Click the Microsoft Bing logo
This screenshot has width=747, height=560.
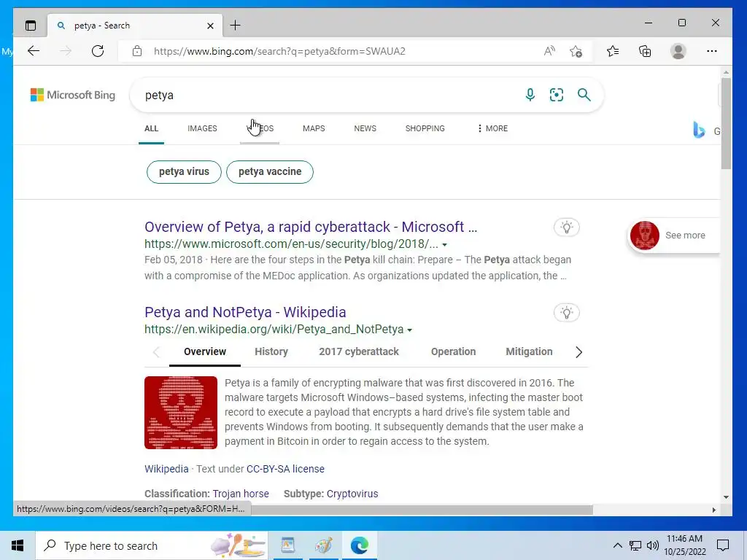pyautogui.click(x=73, y=95)
